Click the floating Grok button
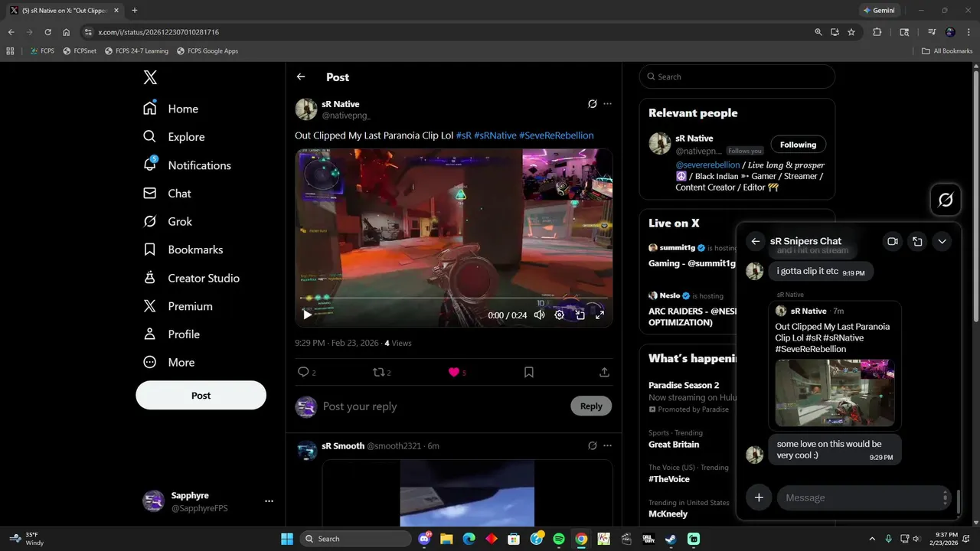Screen dimensions: 980x551 pos(946,200)
